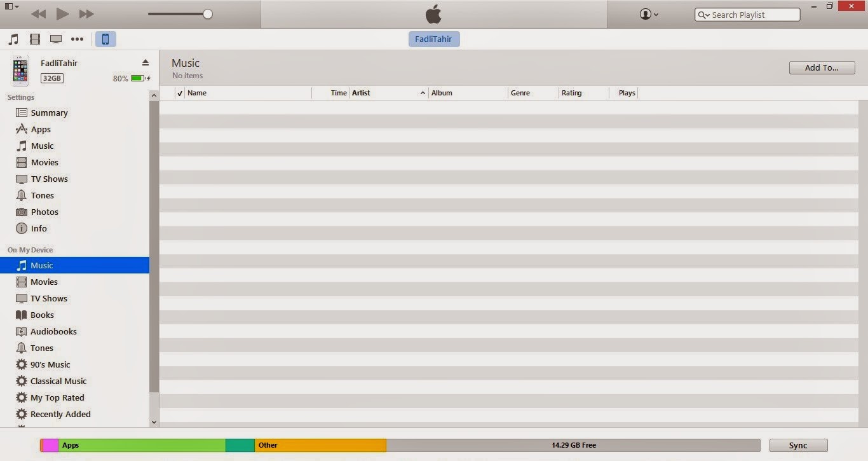Click the FadliTahir device tab

(x=433, y=39)
